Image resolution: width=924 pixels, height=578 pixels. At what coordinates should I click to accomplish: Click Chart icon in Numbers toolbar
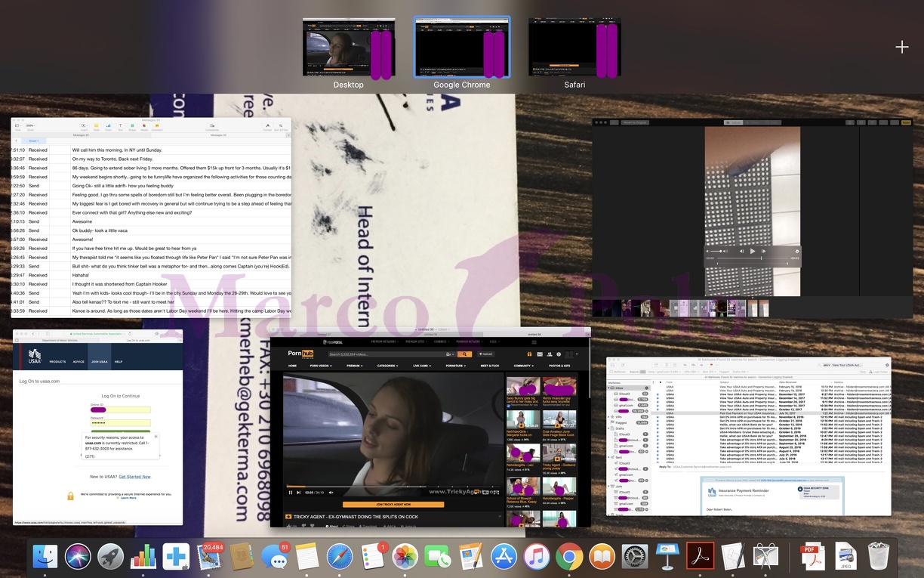[x=108, y=127]
